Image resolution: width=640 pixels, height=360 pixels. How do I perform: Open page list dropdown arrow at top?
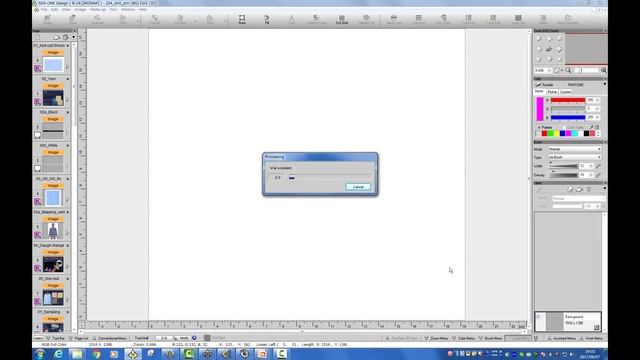point(73,37)
